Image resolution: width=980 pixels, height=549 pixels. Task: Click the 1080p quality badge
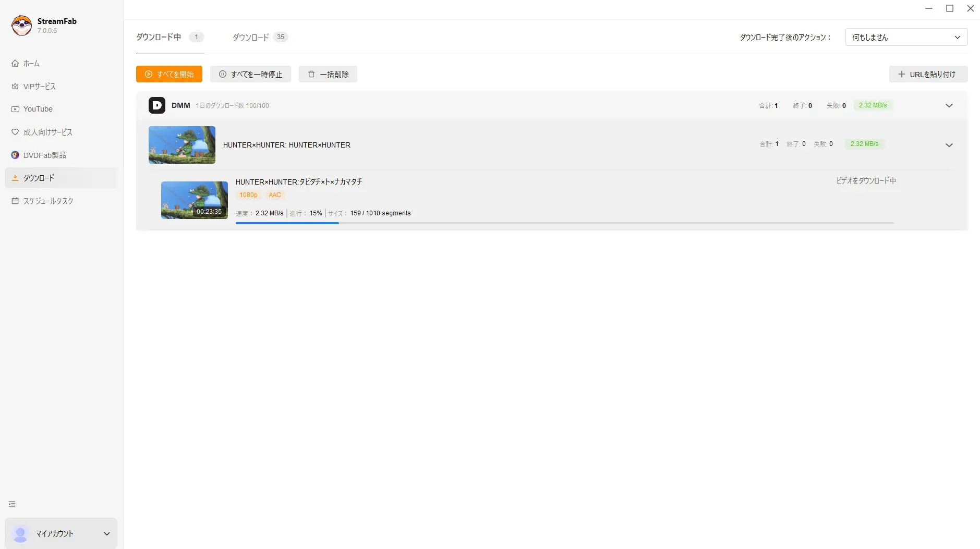248,195
